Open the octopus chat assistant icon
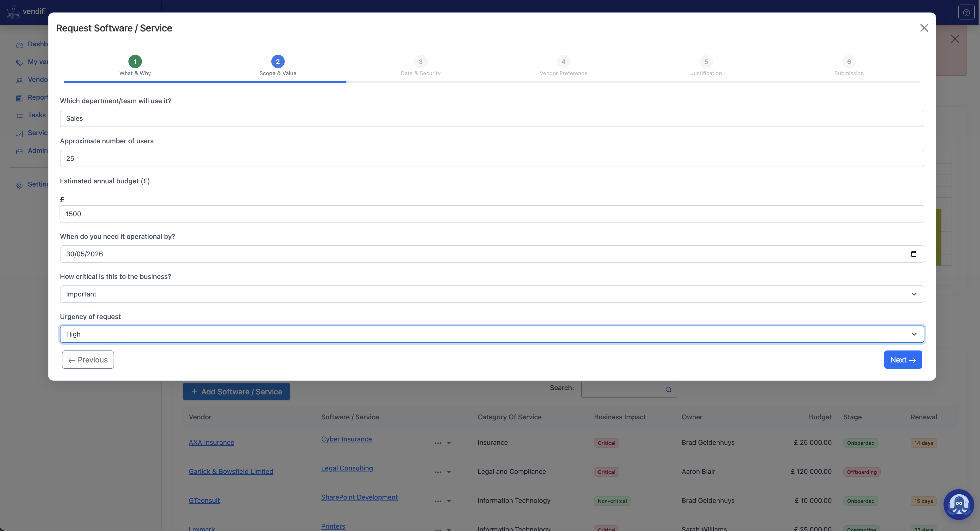 coord(959,504)
